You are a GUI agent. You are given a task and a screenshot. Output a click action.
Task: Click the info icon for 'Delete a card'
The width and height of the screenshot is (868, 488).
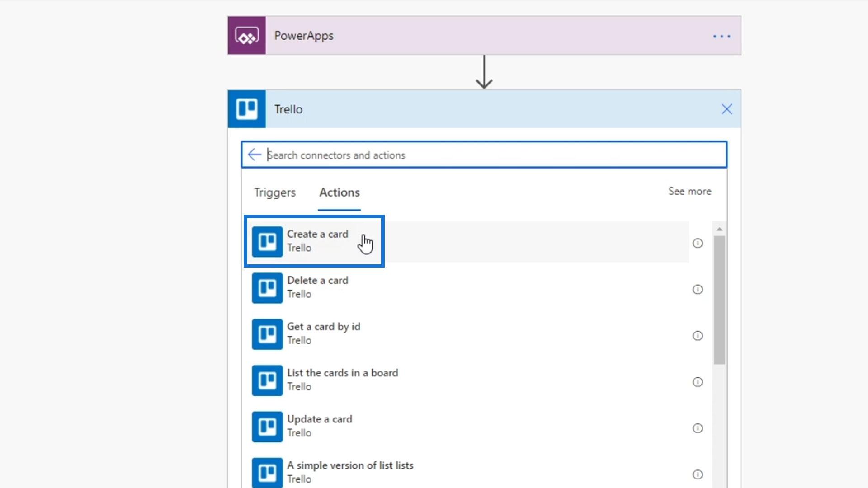[698, 289]
